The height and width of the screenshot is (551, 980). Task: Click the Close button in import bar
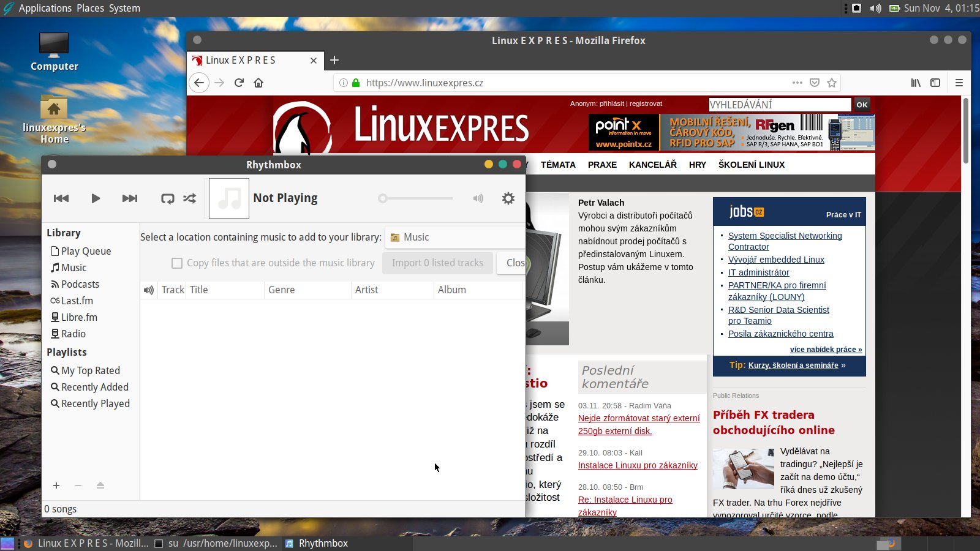(511, 263)
